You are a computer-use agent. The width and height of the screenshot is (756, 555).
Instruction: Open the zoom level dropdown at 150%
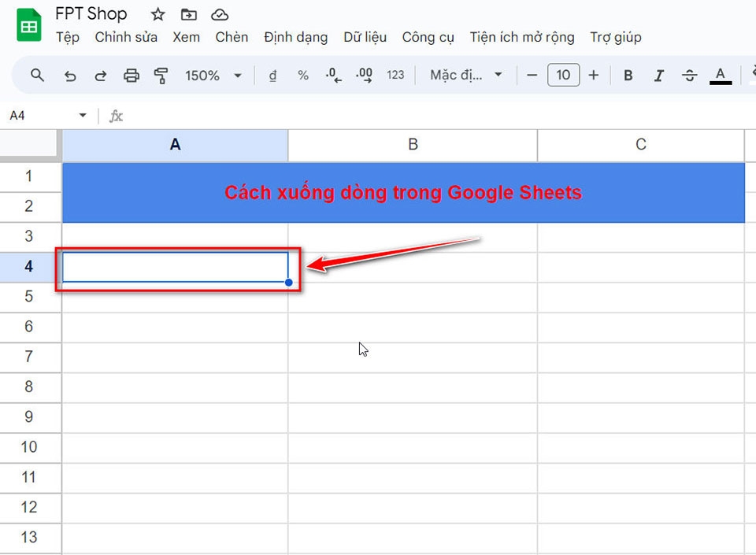tap(213, 75)
